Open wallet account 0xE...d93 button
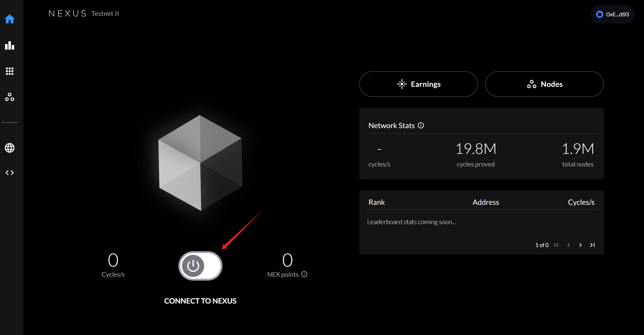The width and height of the screenshot is (644, 335). [x=612, y=14]
